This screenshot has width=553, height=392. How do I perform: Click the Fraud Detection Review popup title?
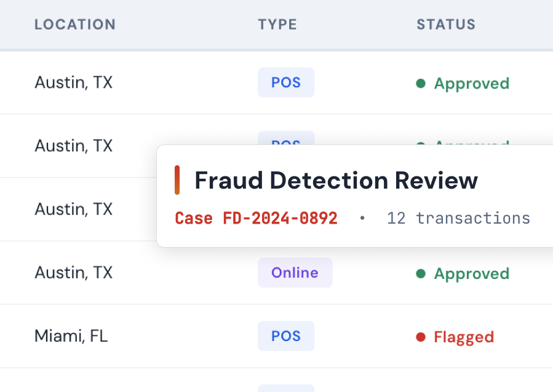coord(336,180)
